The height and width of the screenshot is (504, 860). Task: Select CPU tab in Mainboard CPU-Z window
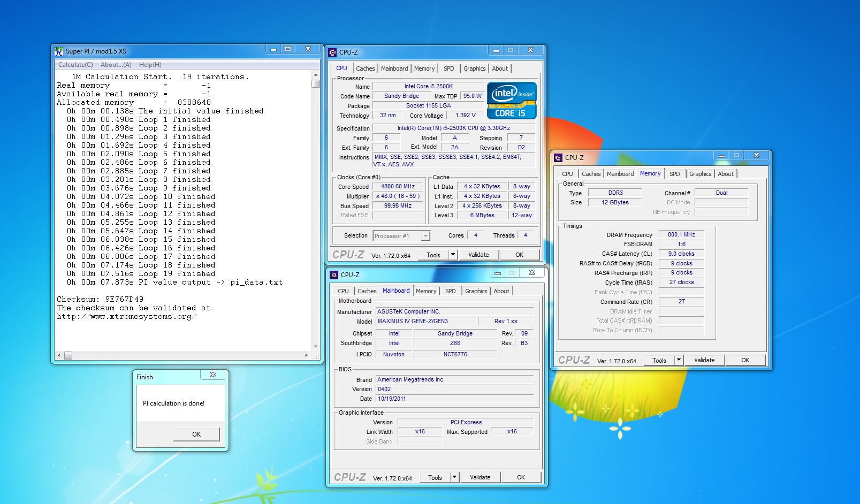[344, 291]
